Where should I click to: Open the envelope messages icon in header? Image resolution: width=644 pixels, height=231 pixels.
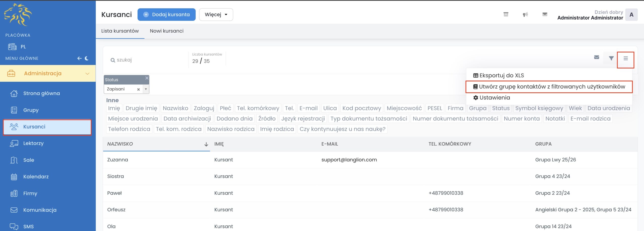[x=545, y=14]
